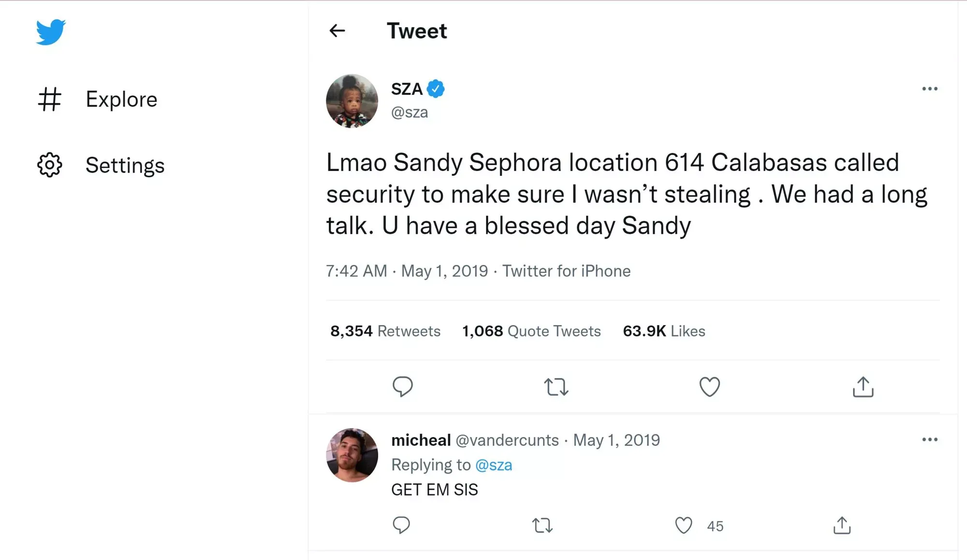Open Settings in the sidebar
The image size is (967, 560).
point(125,165)
